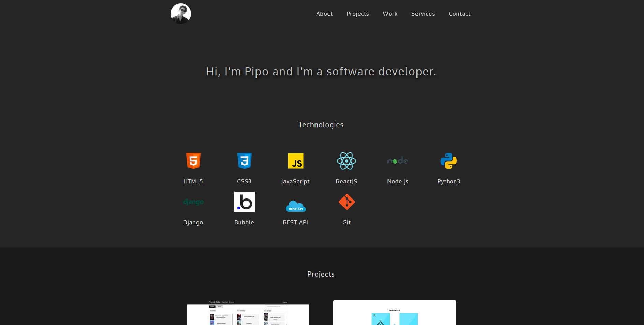Click the Projects section heading

pos(321,274)
